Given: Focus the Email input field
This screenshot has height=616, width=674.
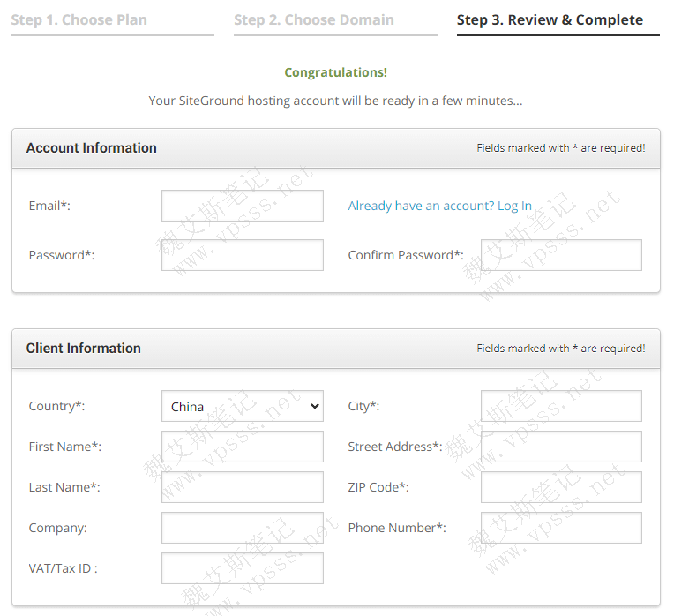Looking at the screenshot, I should [243, 206].
